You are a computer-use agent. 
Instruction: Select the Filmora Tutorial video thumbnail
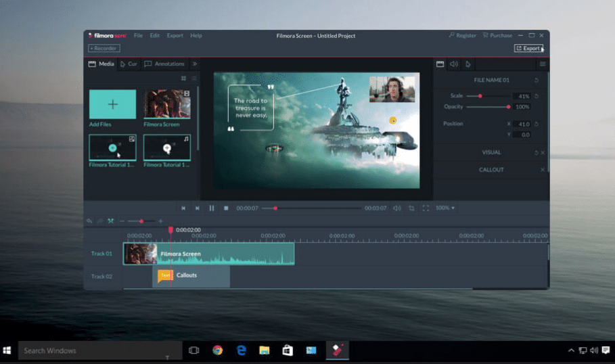tap(112, 147)
